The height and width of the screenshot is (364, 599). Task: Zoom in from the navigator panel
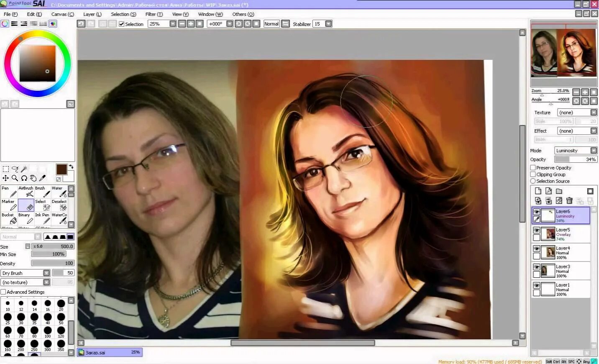[x=585, y=92]
